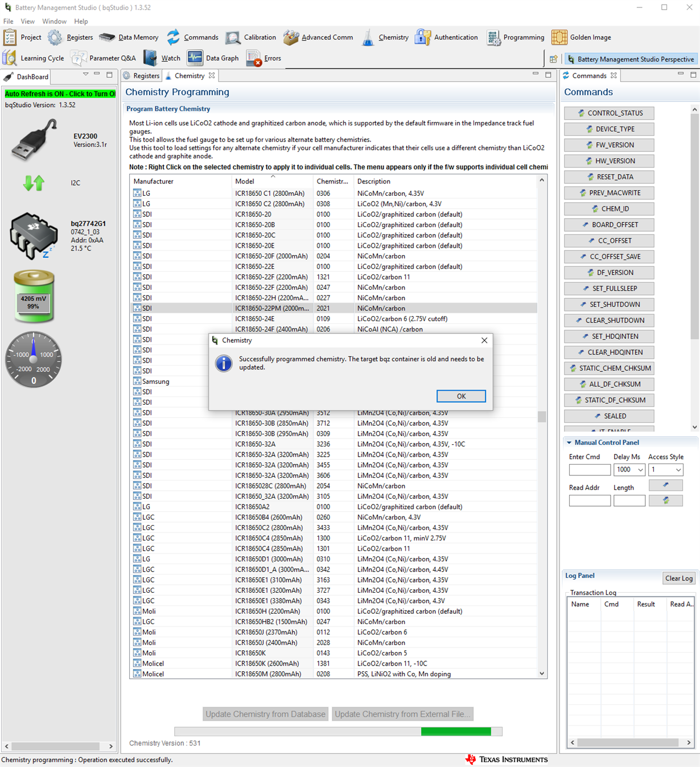Collapse the Manual Control Panel section

point(569,442)
